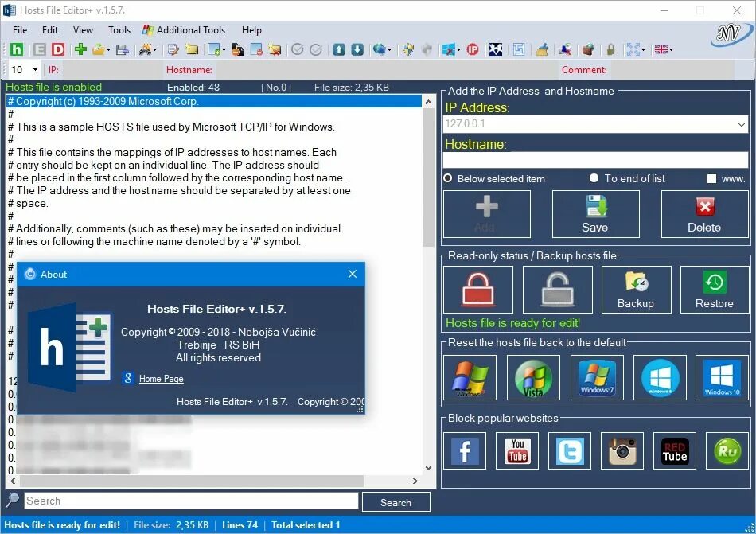756x534 pixels.
Task: Click the green 'h' hosts toolbar icon
Action: point(17,49)
